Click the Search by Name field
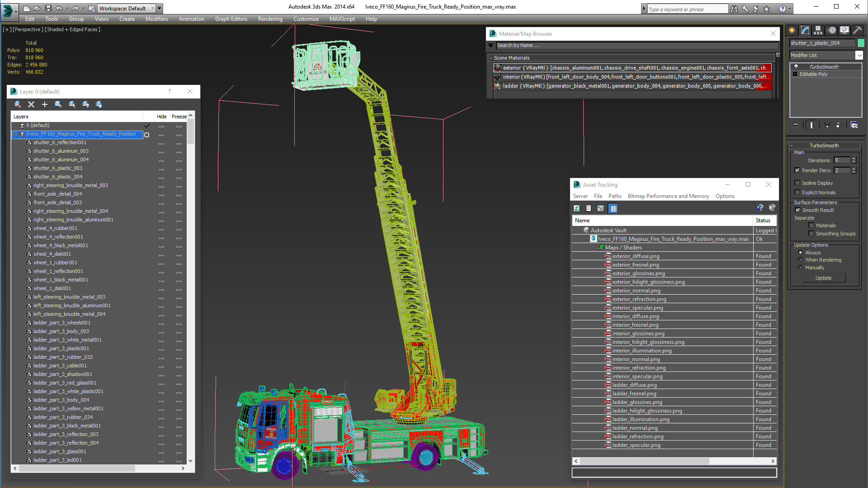This screenshot has width=868, height=488. pyautogui.click(x=637, y=45)
